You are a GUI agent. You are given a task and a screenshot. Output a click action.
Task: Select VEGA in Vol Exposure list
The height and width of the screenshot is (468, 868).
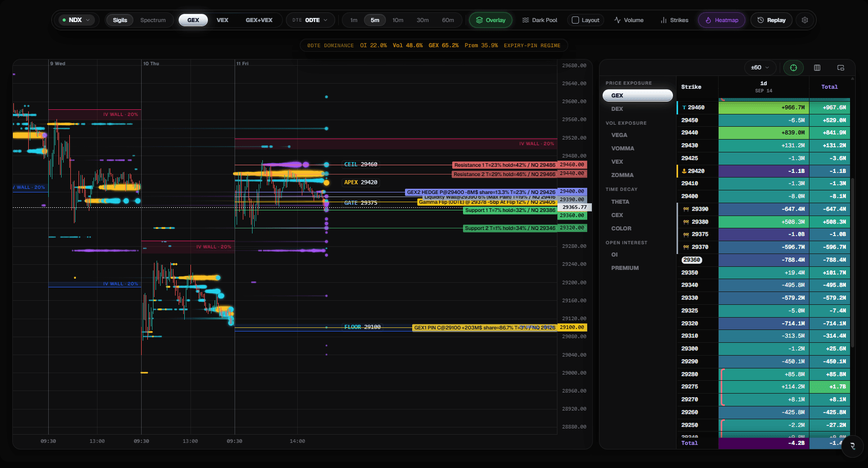(619, 135)
